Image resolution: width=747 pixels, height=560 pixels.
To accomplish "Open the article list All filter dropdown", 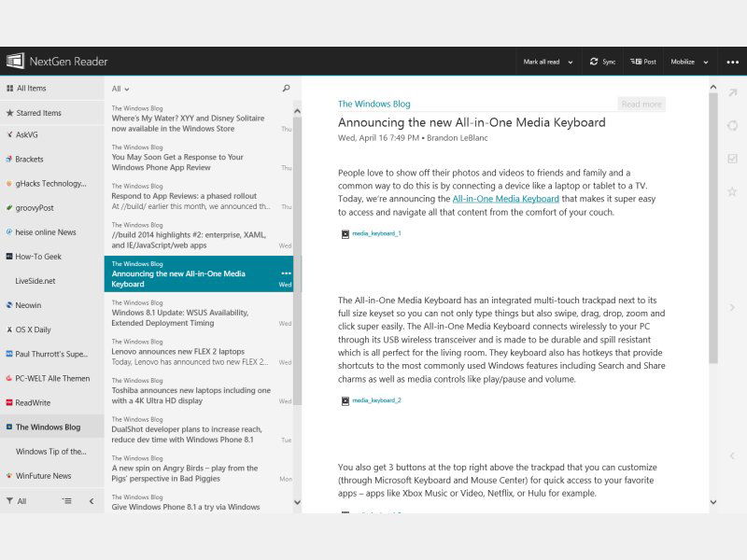I will coord(120,89).
